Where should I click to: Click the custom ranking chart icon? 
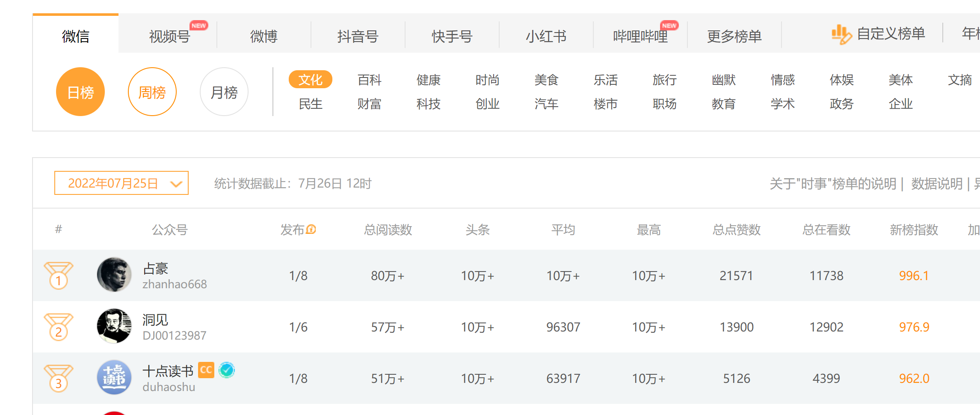841,34
